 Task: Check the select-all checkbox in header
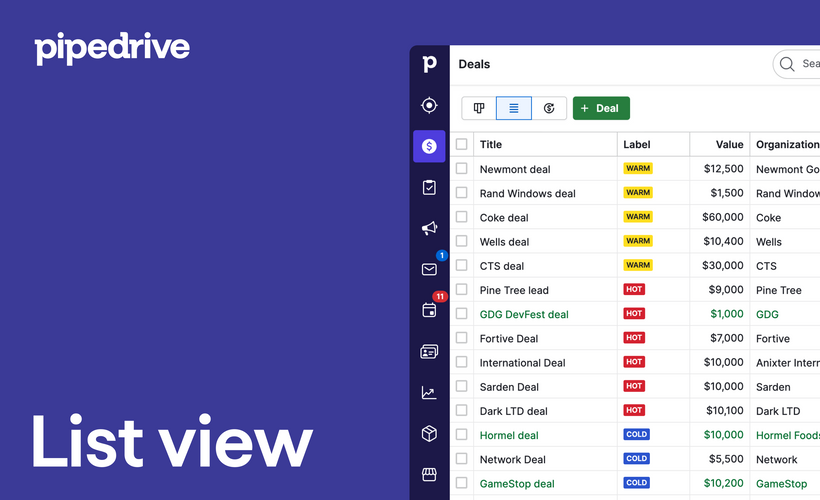point(462,144)
